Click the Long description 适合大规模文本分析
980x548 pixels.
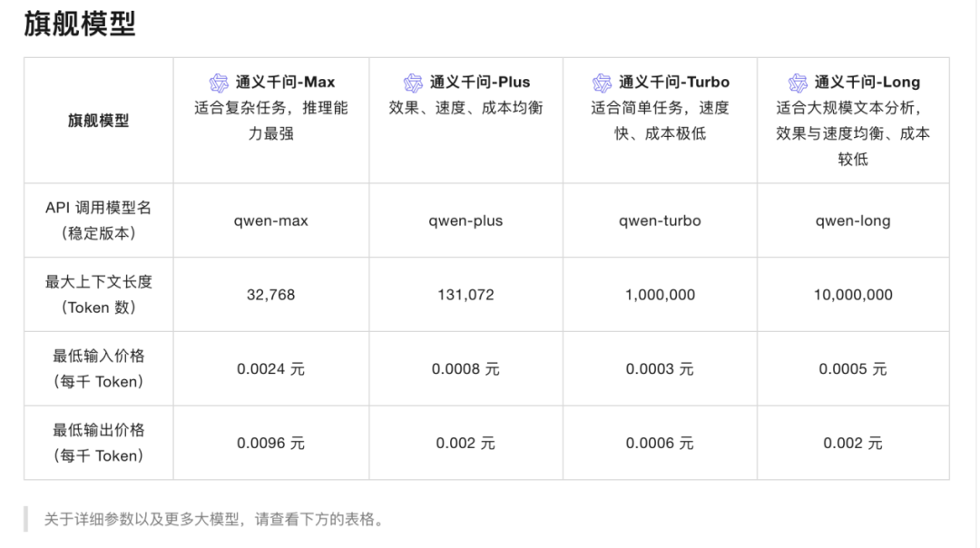848,107
